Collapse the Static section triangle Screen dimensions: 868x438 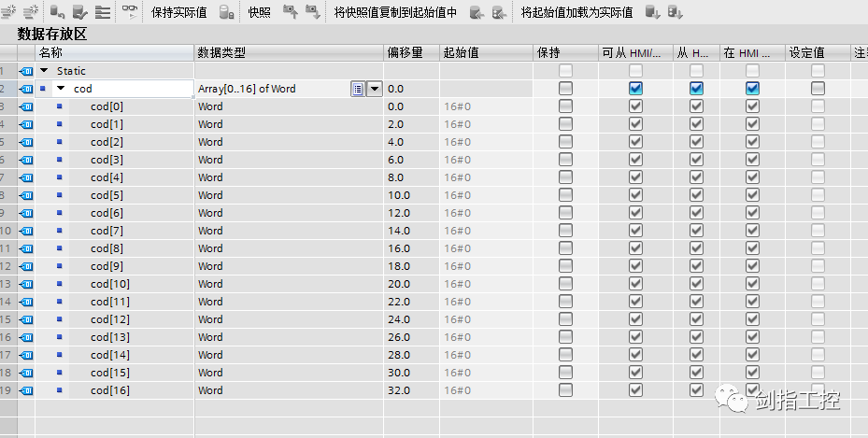click(x=44, y=71)
